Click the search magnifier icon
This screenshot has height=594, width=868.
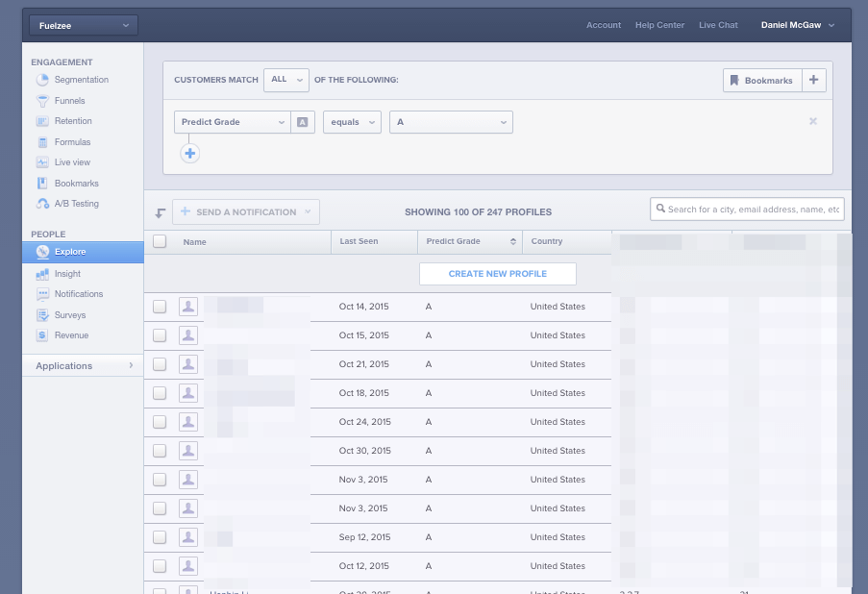tap(660, 209)
